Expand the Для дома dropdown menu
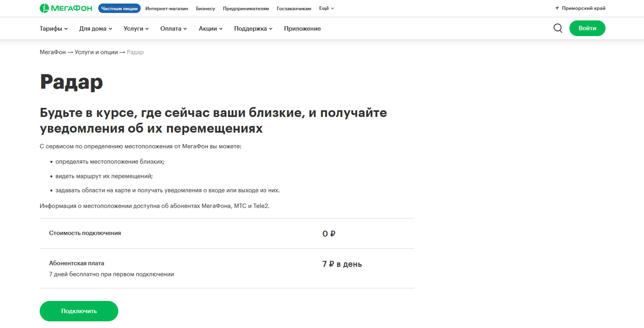Image resolution: width=644 pixels, height=328 pixels. click(96, 29)
